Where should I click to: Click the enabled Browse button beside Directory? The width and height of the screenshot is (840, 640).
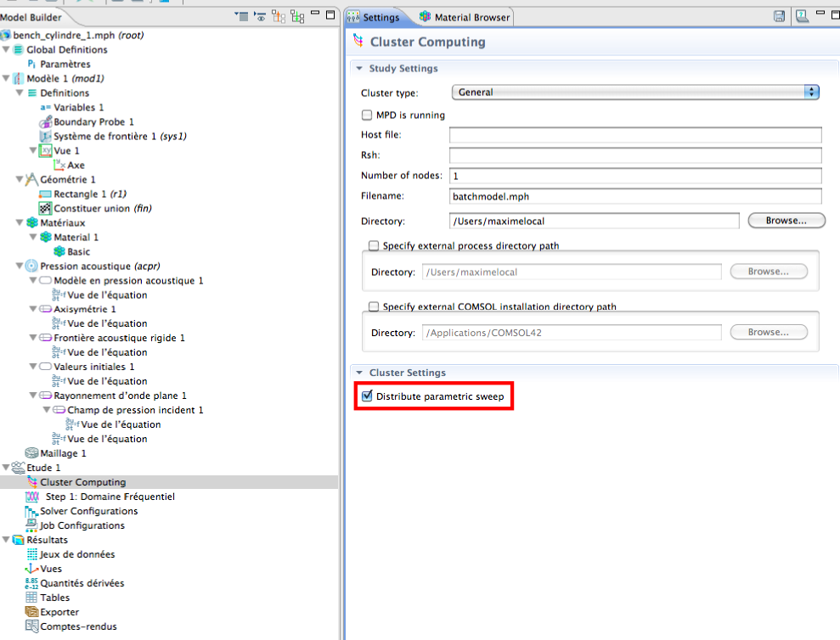(786, 221)
